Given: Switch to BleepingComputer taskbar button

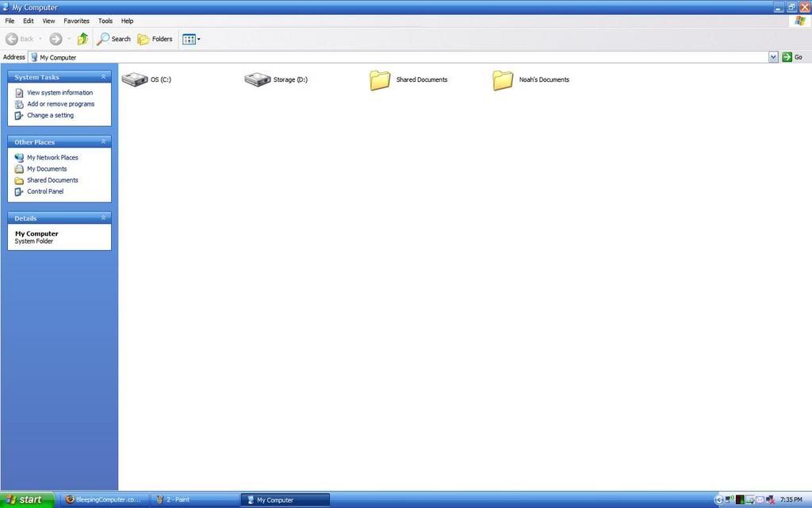Looking at the screenshot, I should 105,500.
